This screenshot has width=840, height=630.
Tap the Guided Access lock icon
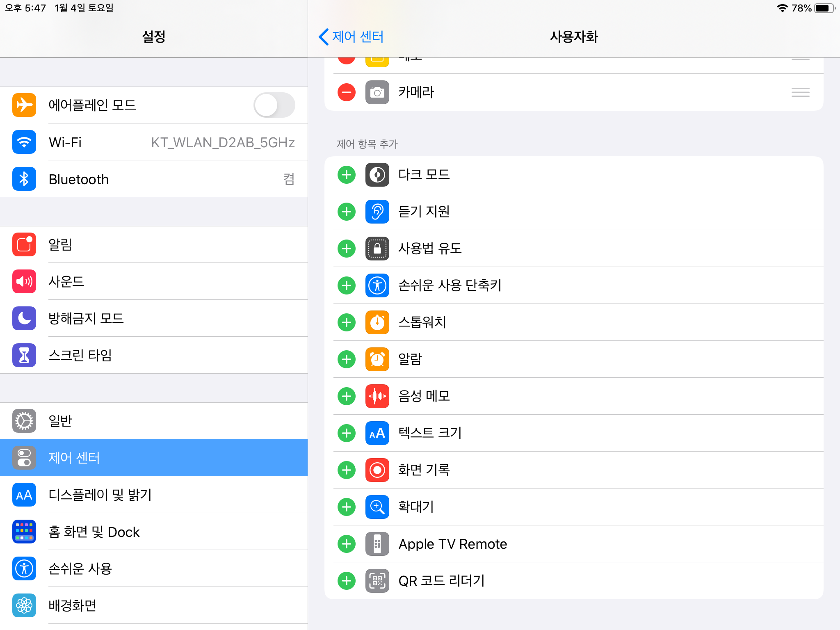pyautogui.click(x=377, y=249)
